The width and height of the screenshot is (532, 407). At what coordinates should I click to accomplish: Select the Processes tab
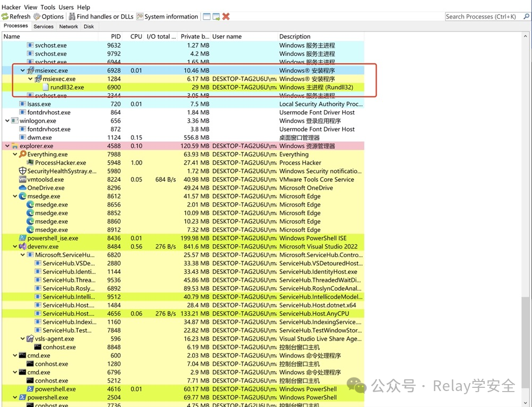[x=15, y=26]
